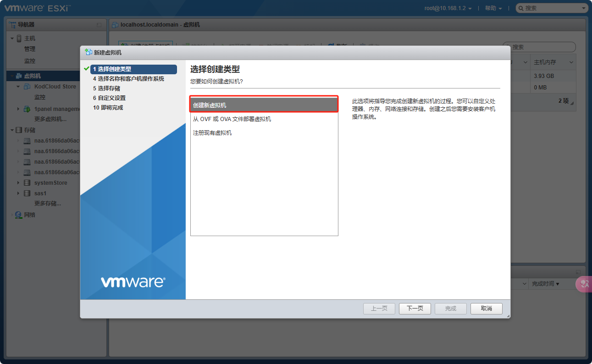The image size is (592, 364).
Task: Select systemStore in navigator
Action: pyautogui.click(x=51, y=183)
